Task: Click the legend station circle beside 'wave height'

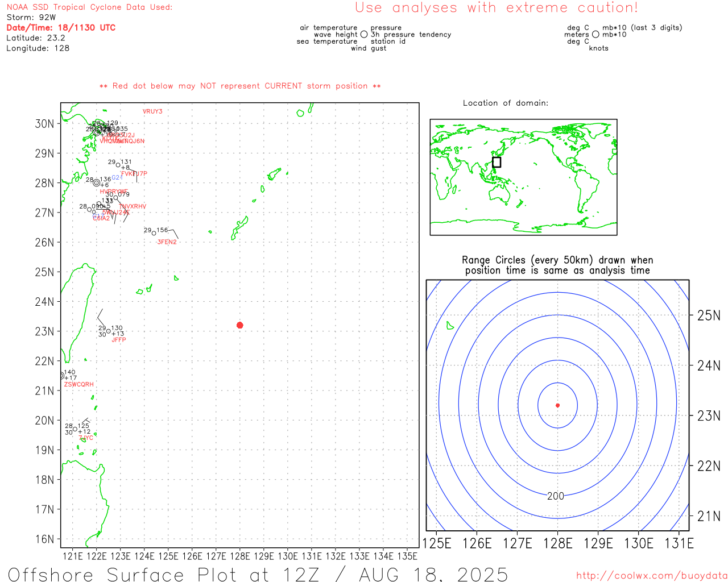Action: pyautogui.click(x=364, y=35)
